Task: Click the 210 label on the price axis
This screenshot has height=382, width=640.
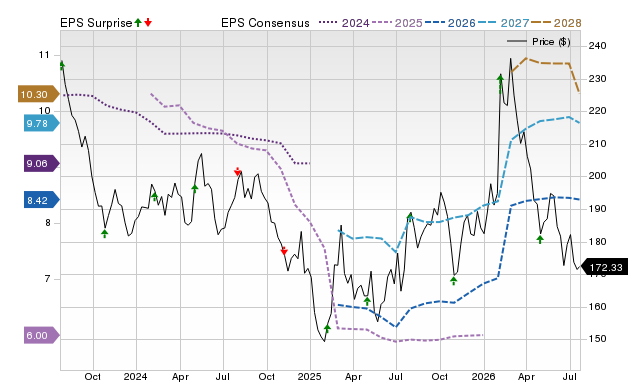Action: coord(598,144)
